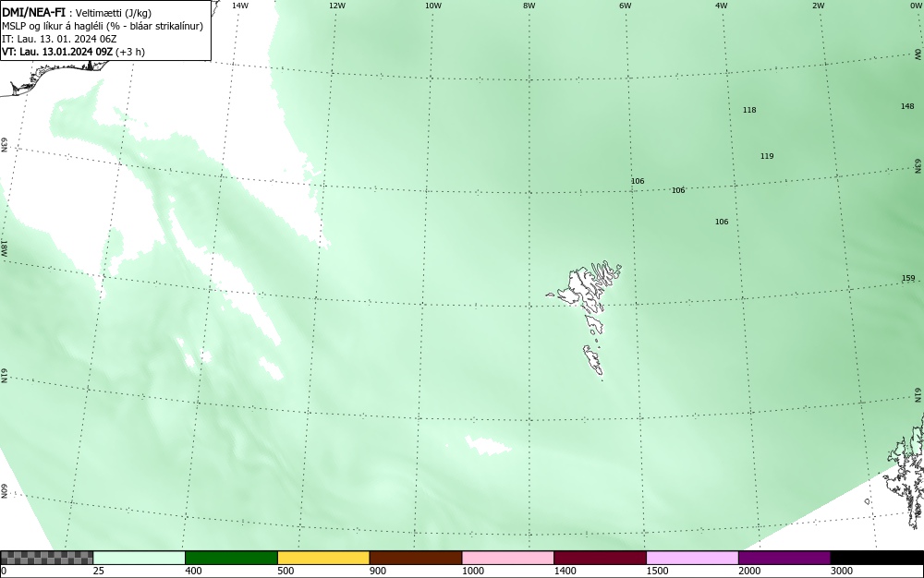Click the maroon 1400–1500 legend swatch
Screen dimensions: 924x578
[x=600, y=558]
